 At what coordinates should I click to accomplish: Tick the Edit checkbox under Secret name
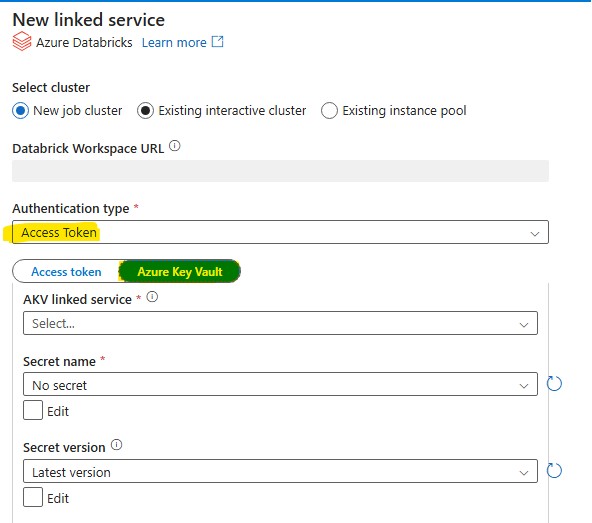pos(33,410)
